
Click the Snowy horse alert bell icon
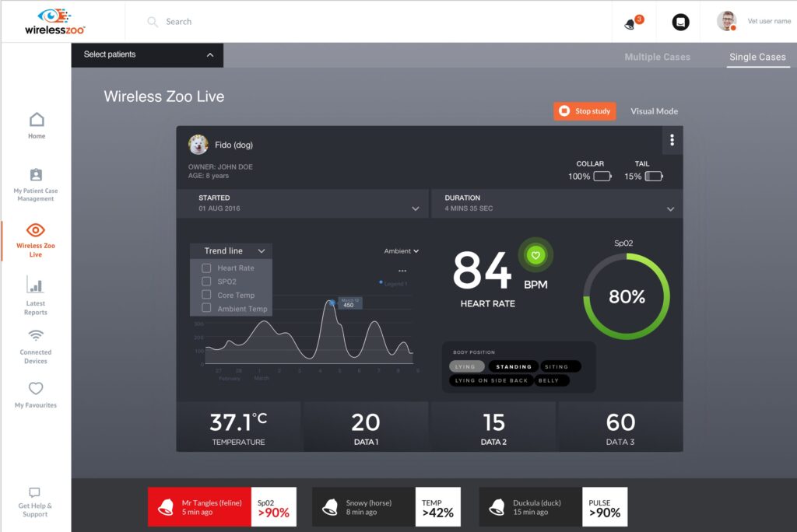[330, 506]
